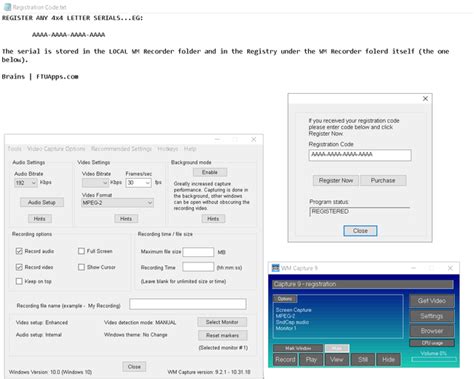The height and width of the screenshot is (379, 474).
Task: Close the WM Capture 9 window
Action: [x=450, y=268]
